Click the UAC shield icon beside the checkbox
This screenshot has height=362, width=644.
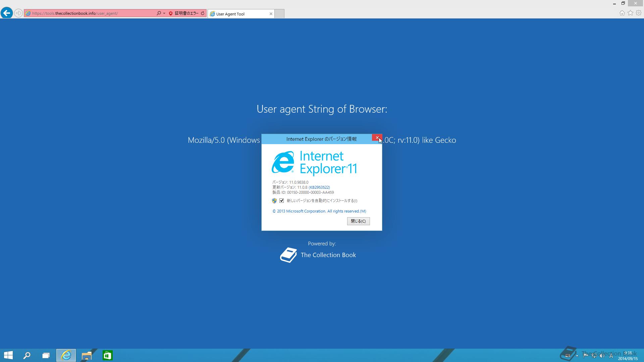(274, 200)
